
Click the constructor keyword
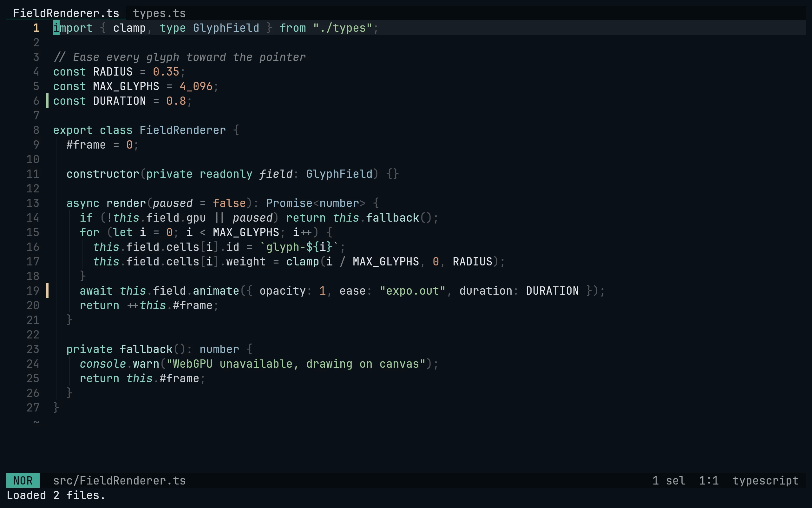click(103, 174)
